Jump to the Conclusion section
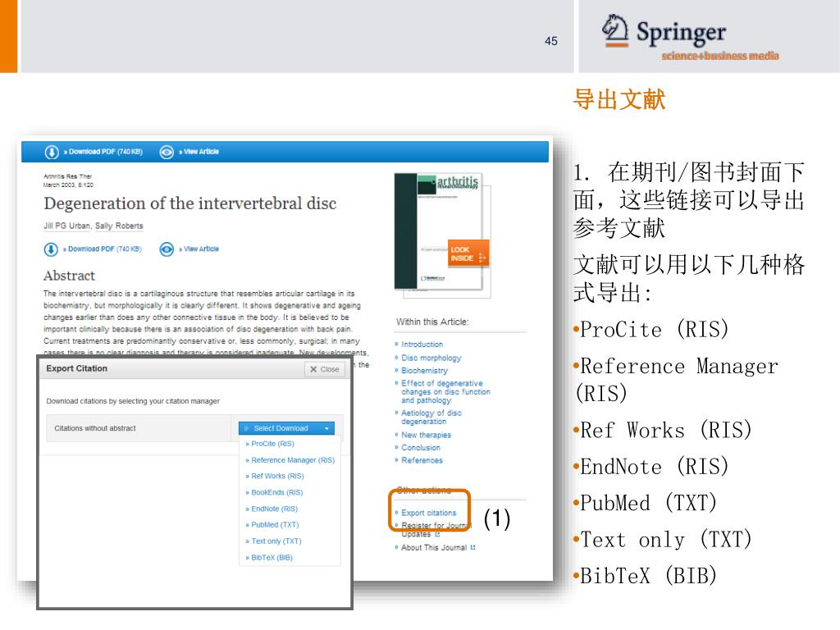 click(x=421, y=448)
